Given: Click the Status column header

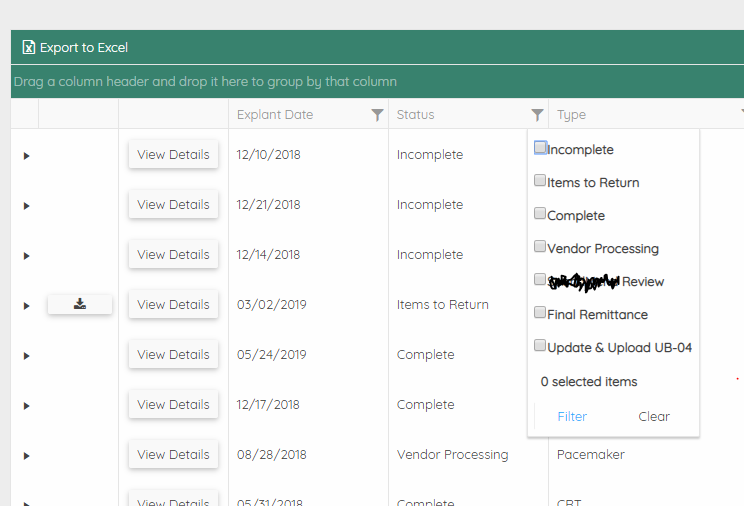Looking at the screenshot, I should pos(416,115).
